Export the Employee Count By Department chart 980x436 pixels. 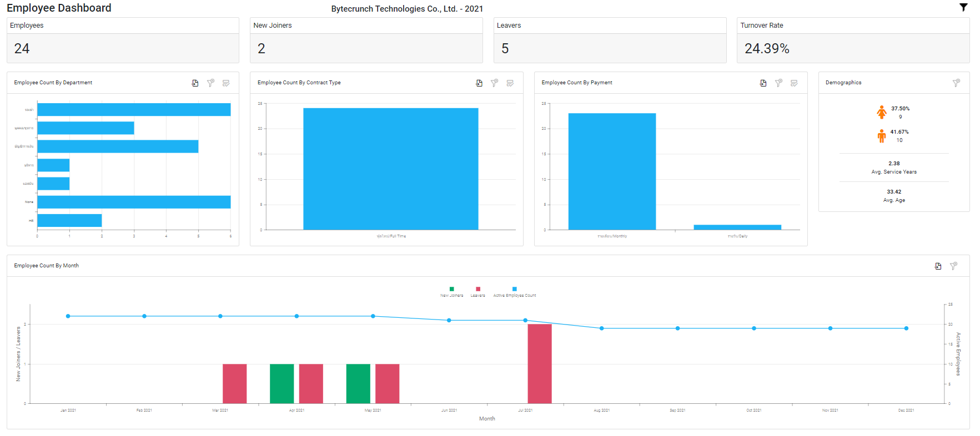(x=195, y=83)
